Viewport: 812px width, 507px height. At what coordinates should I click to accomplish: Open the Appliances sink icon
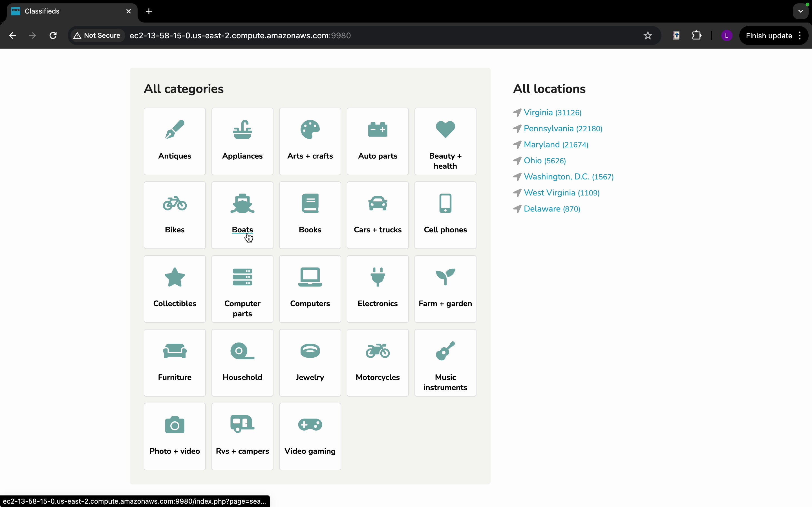(x=242, y=130)
